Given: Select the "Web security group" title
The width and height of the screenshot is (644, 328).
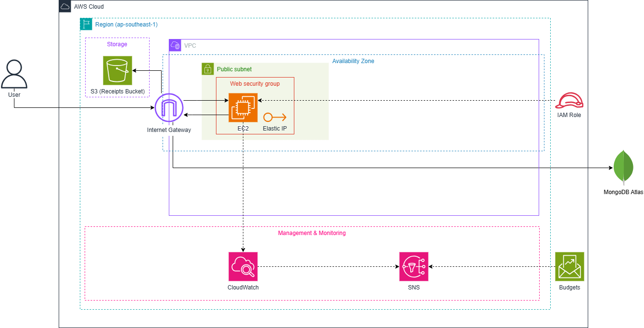Looking at the screenshot, I should [x=255, y=84].
